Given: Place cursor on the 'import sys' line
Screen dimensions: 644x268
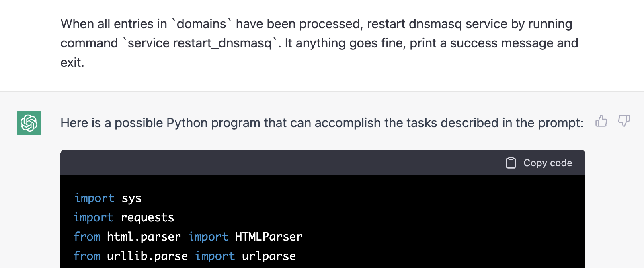Looking at the screenshot, I should click(108, 198).
